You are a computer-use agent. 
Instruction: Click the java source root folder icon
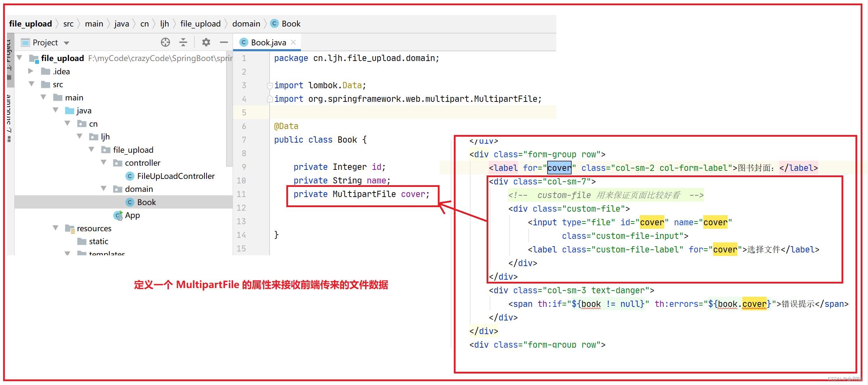[x=70, y=111]
